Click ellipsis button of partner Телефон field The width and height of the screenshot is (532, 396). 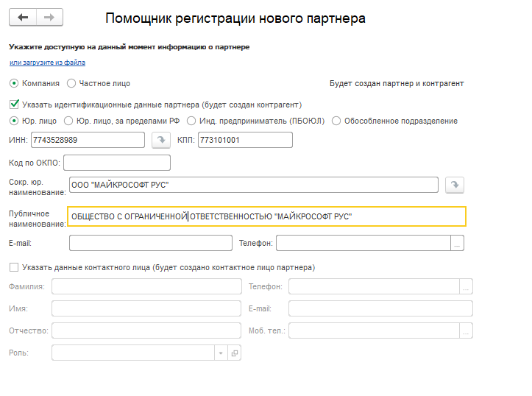(x=458, y=243)
